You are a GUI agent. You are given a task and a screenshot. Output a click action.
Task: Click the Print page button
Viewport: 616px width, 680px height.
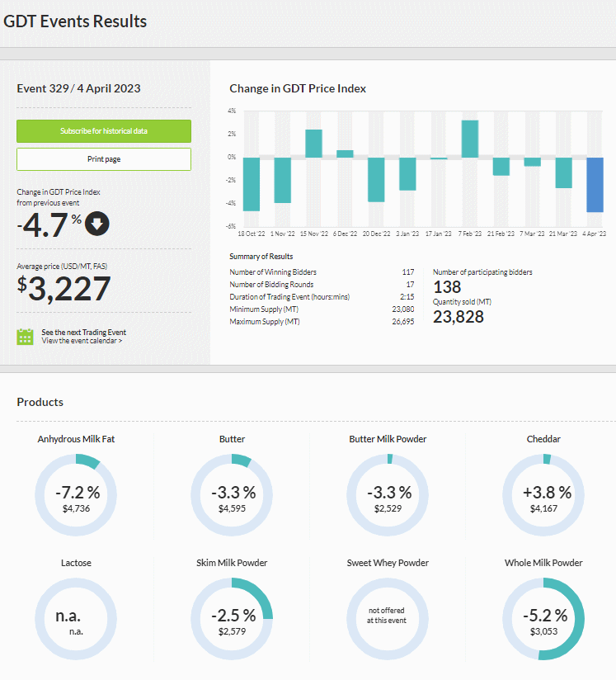point(104,159)
